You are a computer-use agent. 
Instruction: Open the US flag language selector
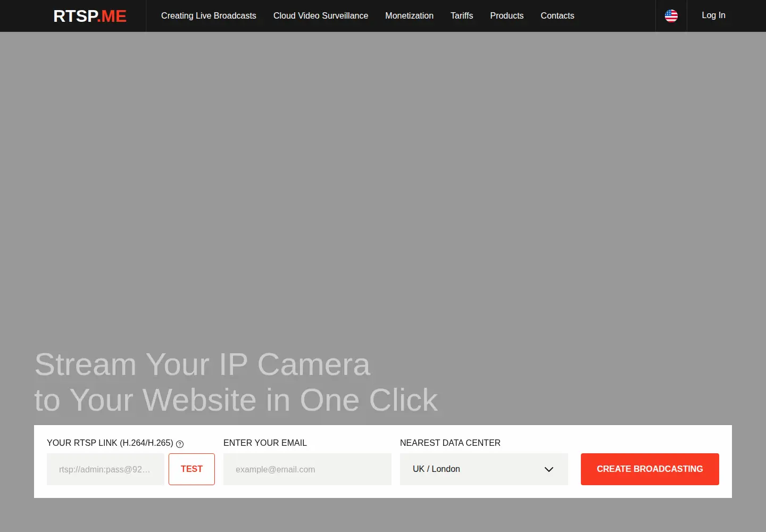pyautogui.click(x=671, y=16)
